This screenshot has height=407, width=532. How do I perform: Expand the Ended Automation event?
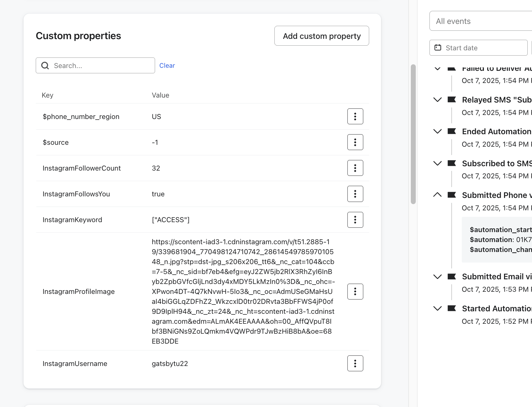pyautogui.click(x=437, y=131)
